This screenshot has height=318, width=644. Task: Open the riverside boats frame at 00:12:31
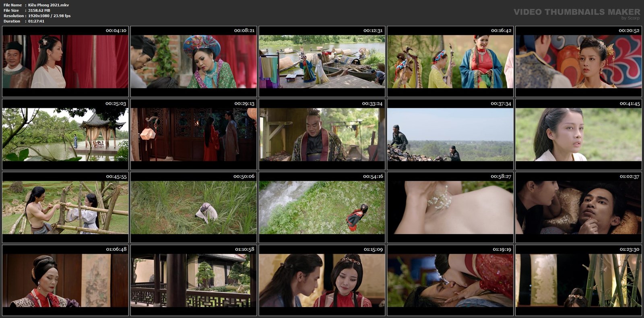tap(322, 62)
